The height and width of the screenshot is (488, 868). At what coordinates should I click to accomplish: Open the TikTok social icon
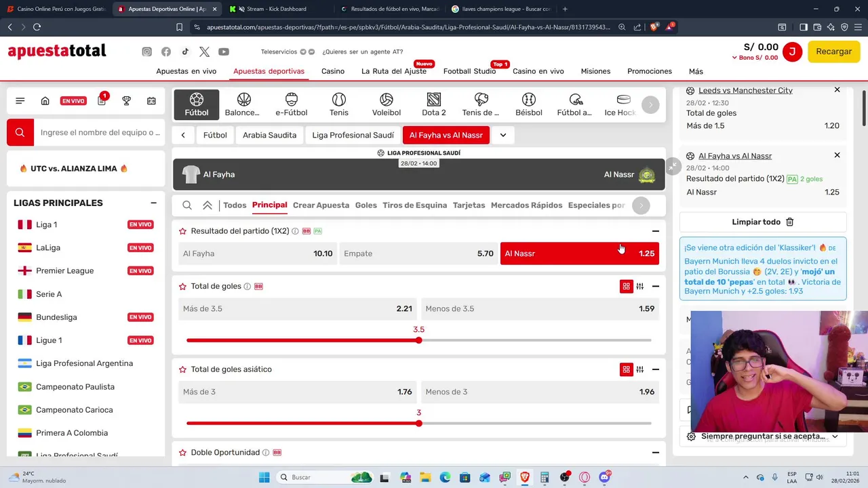coord(185,52)
